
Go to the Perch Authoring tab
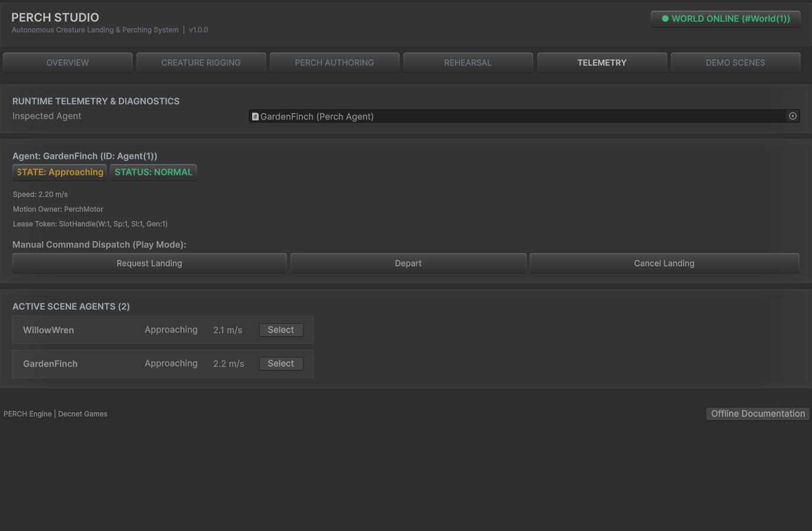[x=335, y=63]
